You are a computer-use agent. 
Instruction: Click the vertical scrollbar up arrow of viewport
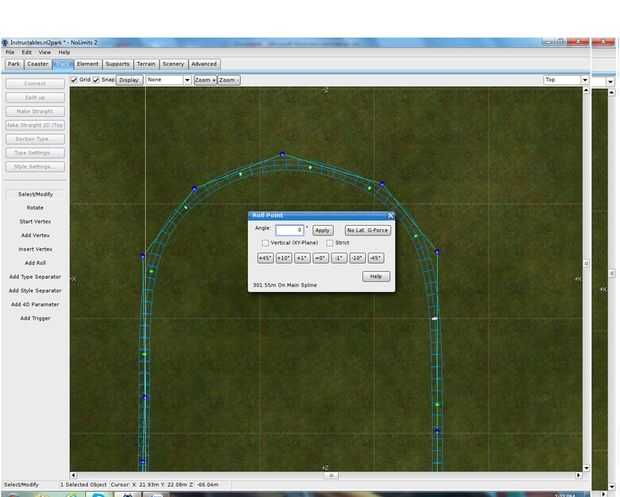(586, 91)
